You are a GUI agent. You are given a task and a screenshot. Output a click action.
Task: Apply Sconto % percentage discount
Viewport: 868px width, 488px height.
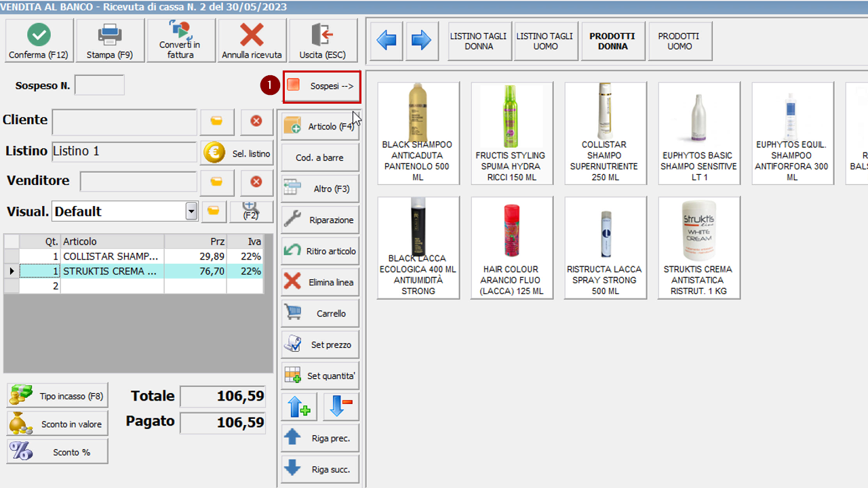pos(57,451)
